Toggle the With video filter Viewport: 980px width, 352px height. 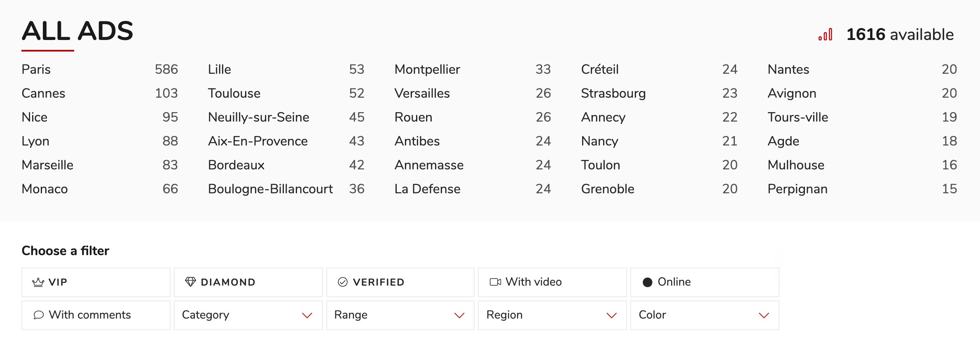click(x=552, y=282)
